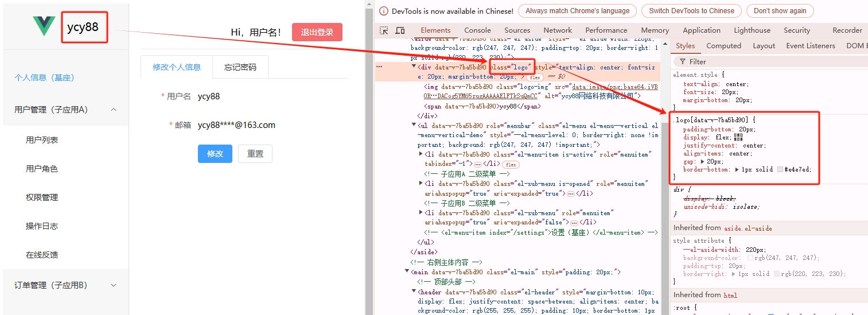The height and width of the screenshot is (315, 868).
Task: Collapse the main el-main DOM node
Action: coord(407,272)
